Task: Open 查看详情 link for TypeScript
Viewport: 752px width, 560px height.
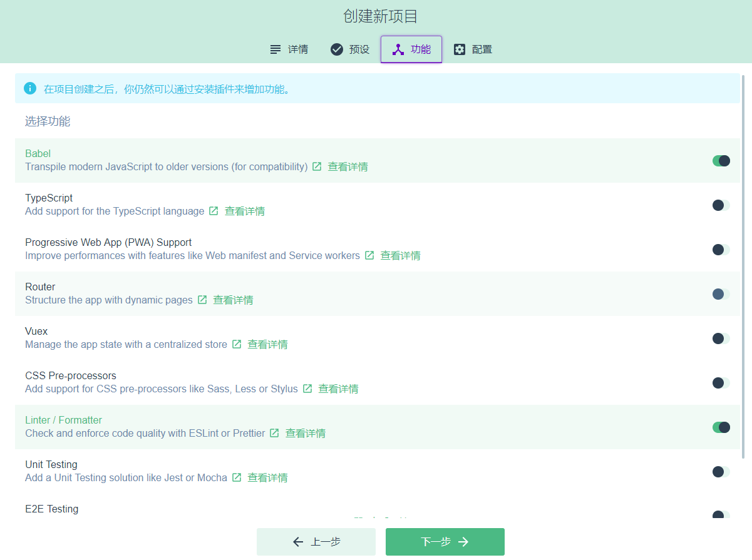Action: (x=245, y=211)
